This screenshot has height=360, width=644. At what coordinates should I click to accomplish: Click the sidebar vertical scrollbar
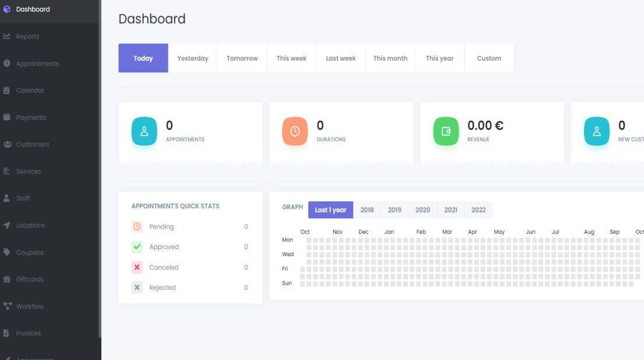point(100,169)
